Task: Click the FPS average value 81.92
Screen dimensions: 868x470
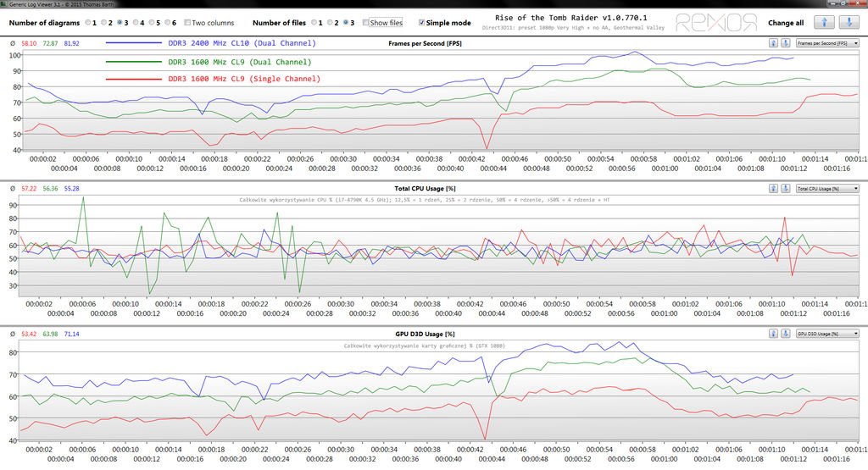Action: [x=71, y=43]
